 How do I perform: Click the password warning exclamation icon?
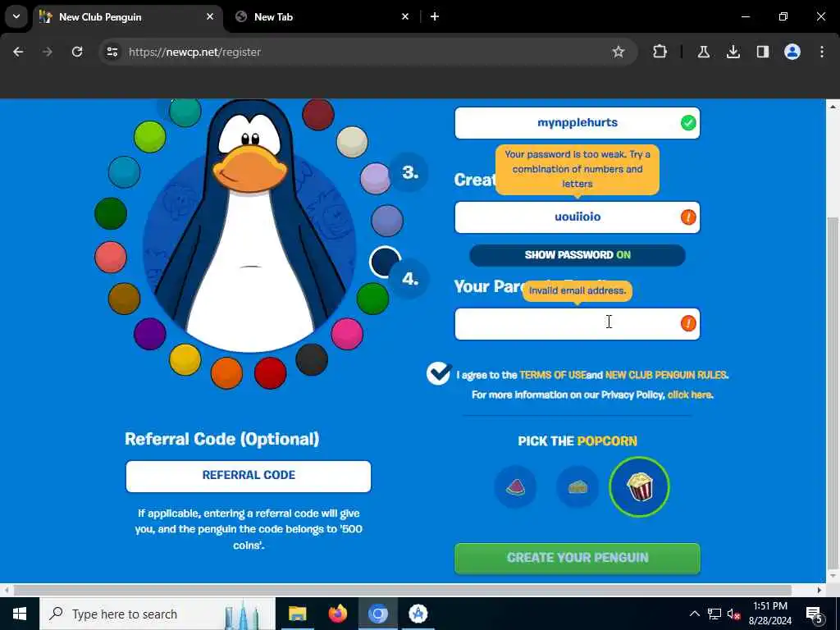(688, 217)
